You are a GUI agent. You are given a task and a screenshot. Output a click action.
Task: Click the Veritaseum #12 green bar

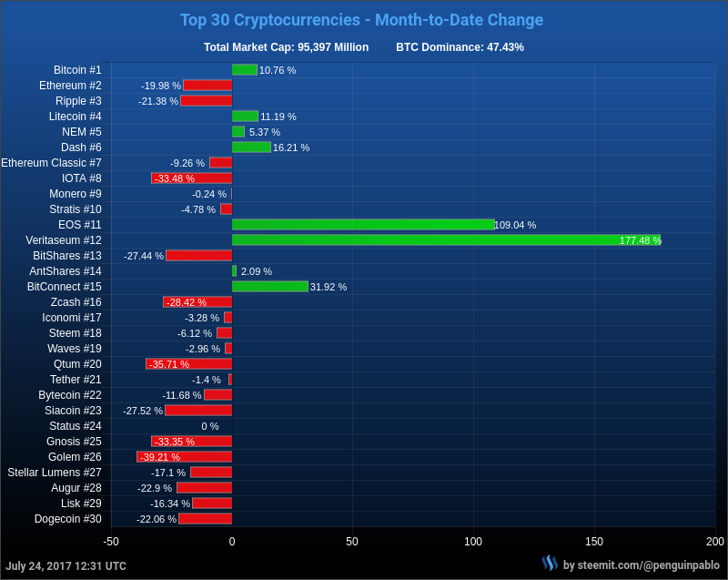point(446,240)
